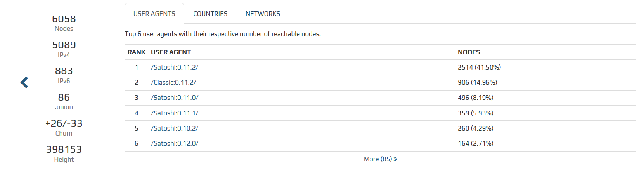Click the +26/-33 Churn figure
Image resolution: width=644 pixels, height=176 pixels.
[x=64, y=128]
